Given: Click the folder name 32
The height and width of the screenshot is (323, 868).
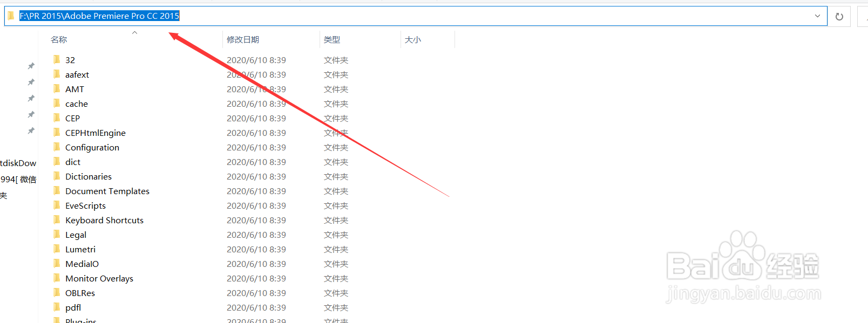Looking at the screenshot, I should point(70,60).
